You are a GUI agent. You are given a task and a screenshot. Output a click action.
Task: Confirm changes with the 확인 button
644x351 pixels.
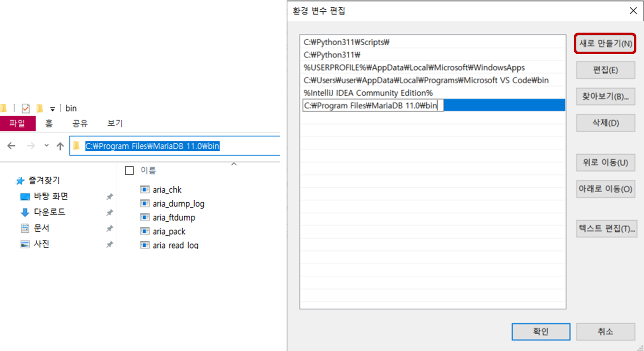(541, 332)
